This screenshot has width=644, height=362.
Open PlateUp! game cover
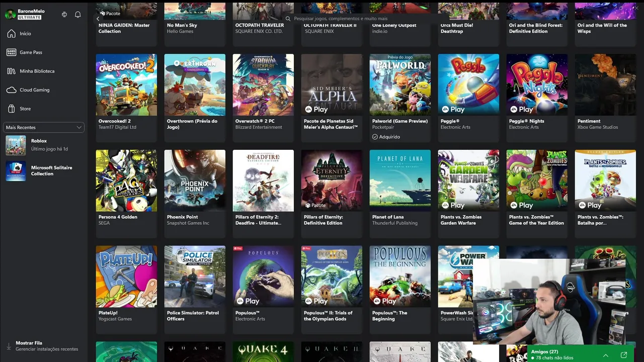(x=126, y=277)
